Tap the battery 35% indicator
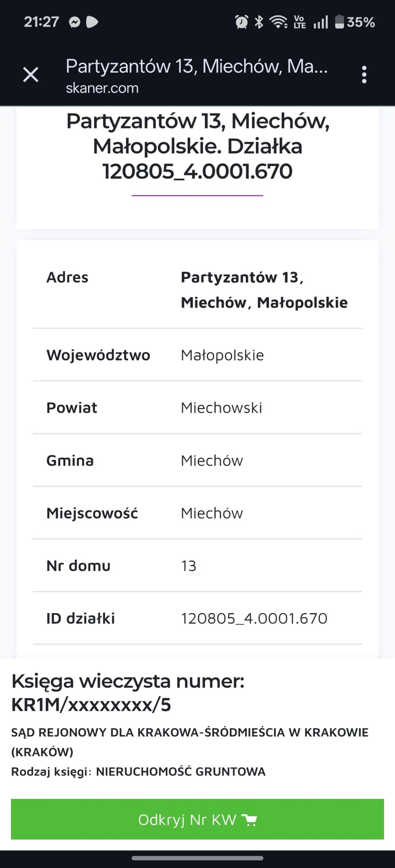The image size is (395, 868). [x=355, y=22]
